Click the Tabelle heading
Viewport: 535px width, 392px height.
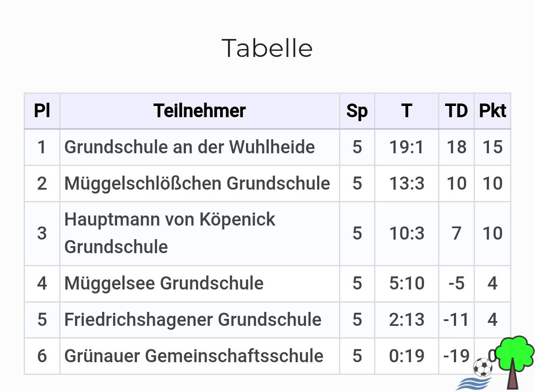tap(267, 48)
